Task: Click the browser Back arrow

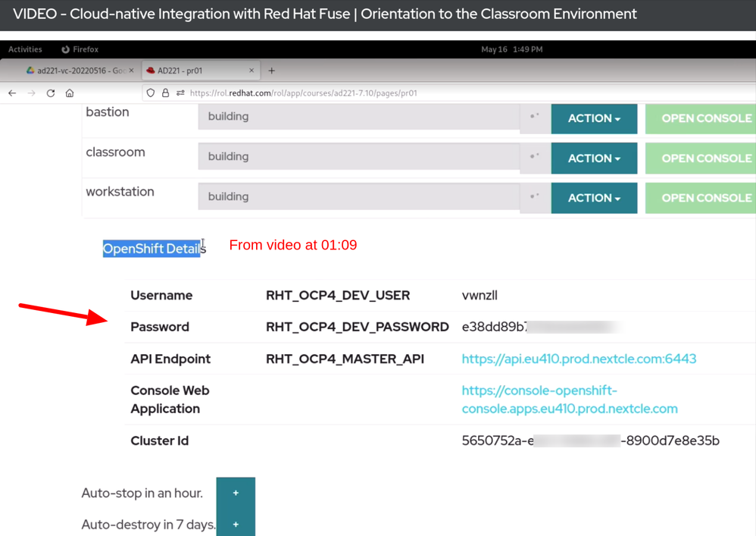Action: 12,93
